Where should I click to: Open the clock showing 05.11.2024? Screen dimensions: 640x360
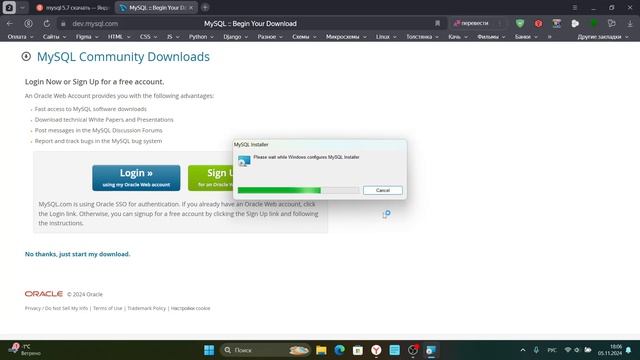[x=610, y=350]
